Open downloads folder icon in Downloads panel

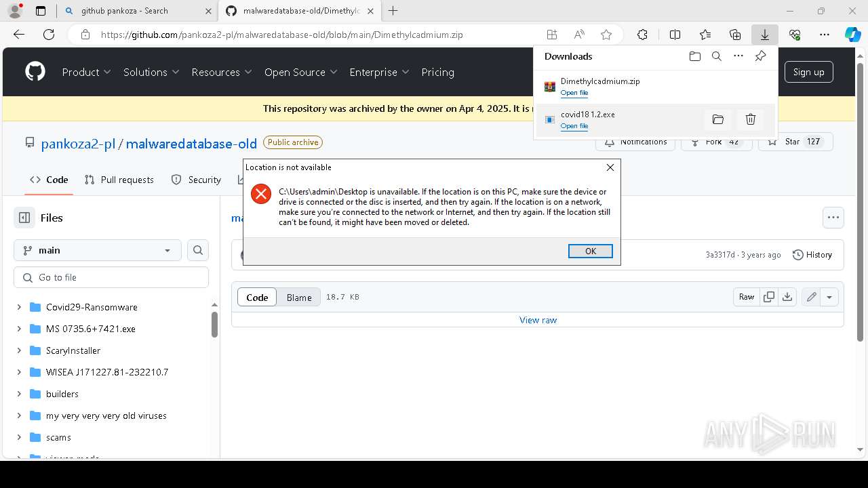pyautogui.click(x=694, y=56)
